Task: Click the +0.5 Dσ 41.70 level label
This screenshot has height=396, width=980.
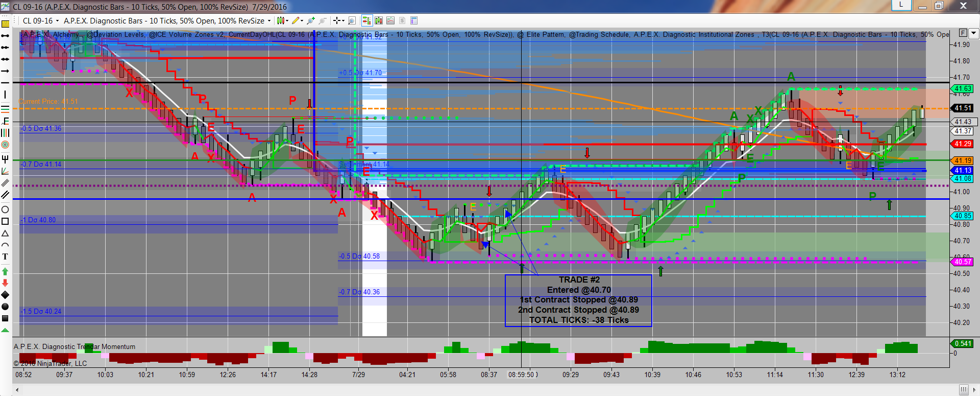Action: point(360,73)
